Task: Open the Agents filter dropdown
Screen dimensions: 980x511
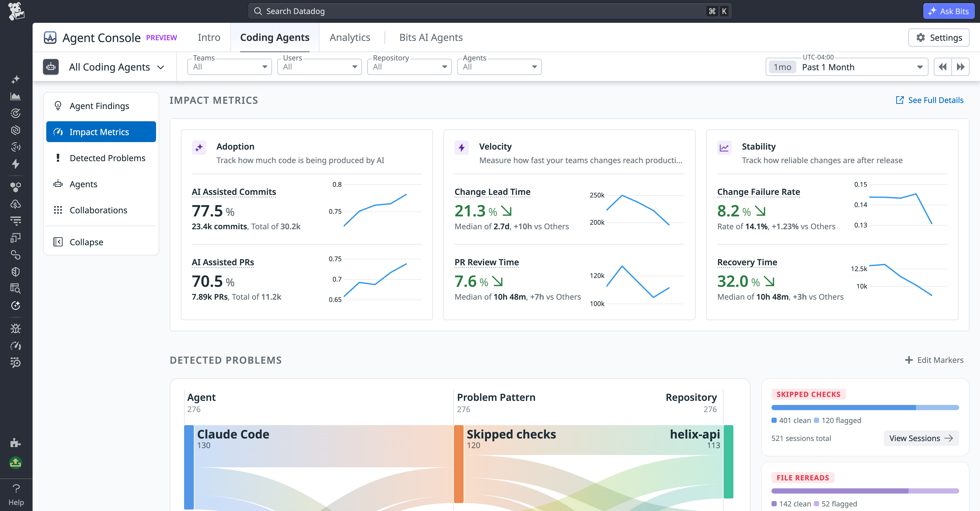Action: 499,67
